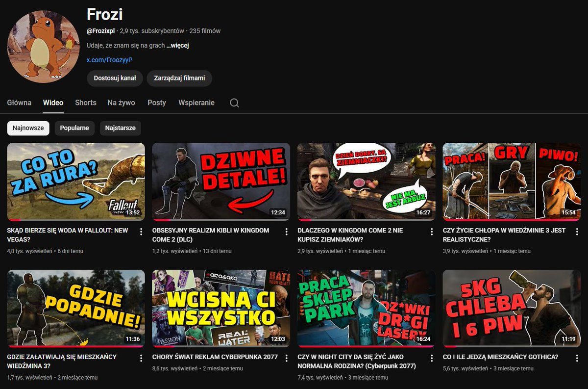588x389 pixels.
Task: Click the 7,4 tys. wyświetleń stats line
Action: click(343, 378)
